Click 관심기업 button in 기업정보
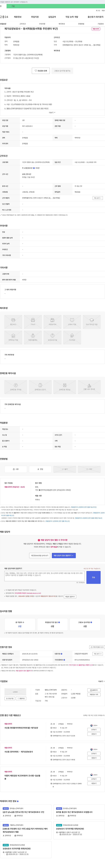Screen dimensions: 105x868 (10, 698)
